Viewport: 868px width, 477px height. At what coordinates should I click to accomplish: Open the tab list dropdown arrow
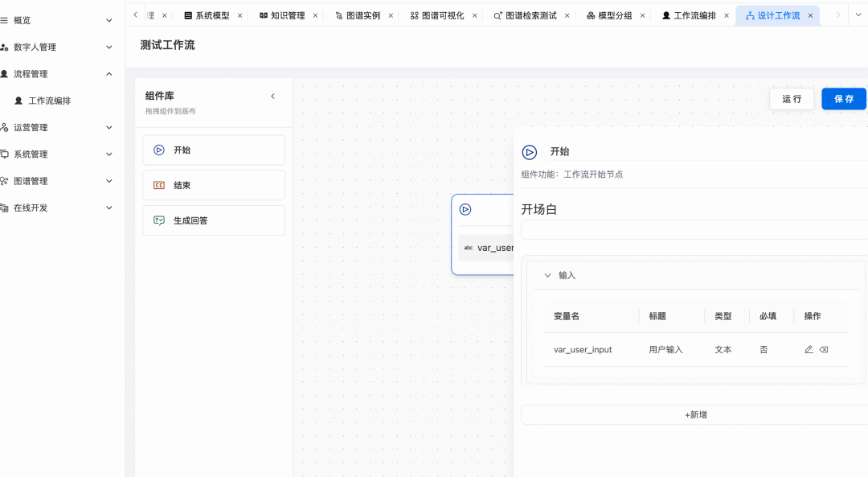(858, 15)
